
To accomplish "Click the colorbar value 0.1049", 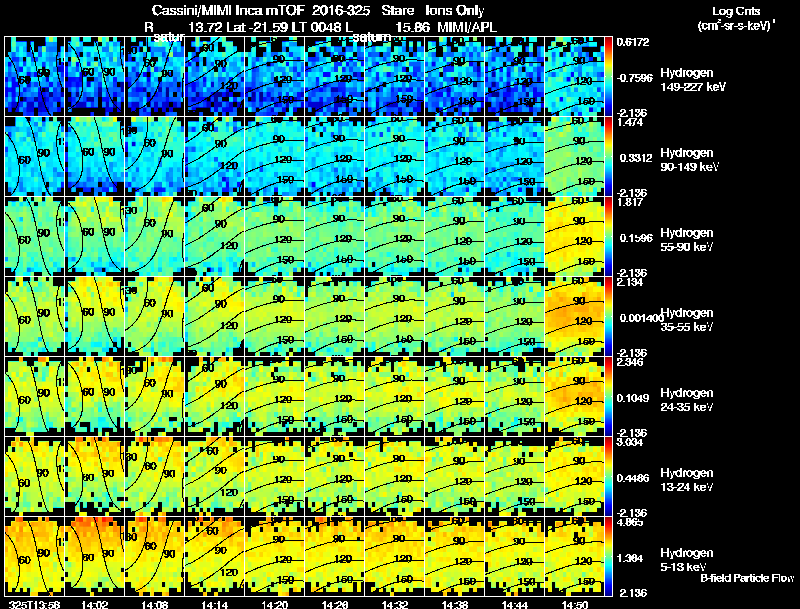I will 633,398.
